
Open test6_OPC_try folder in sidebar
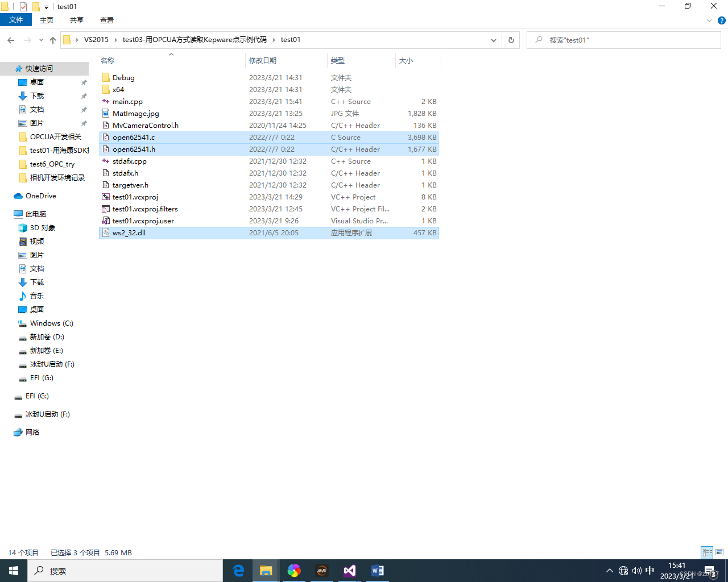(52, 164)
